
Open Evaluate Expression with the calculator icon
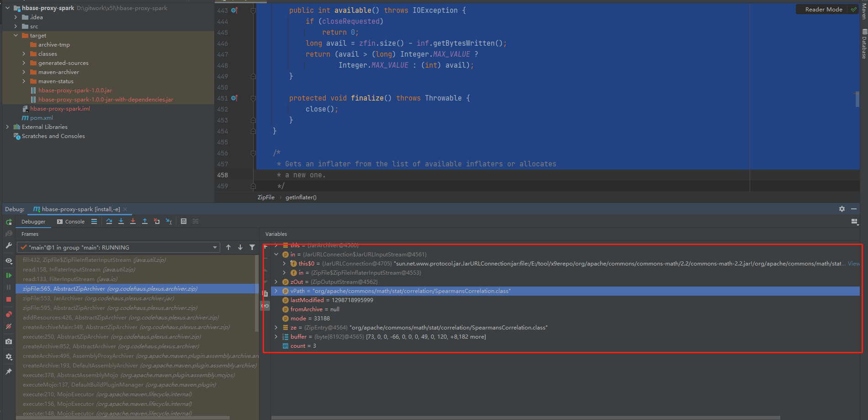[184, 221]
